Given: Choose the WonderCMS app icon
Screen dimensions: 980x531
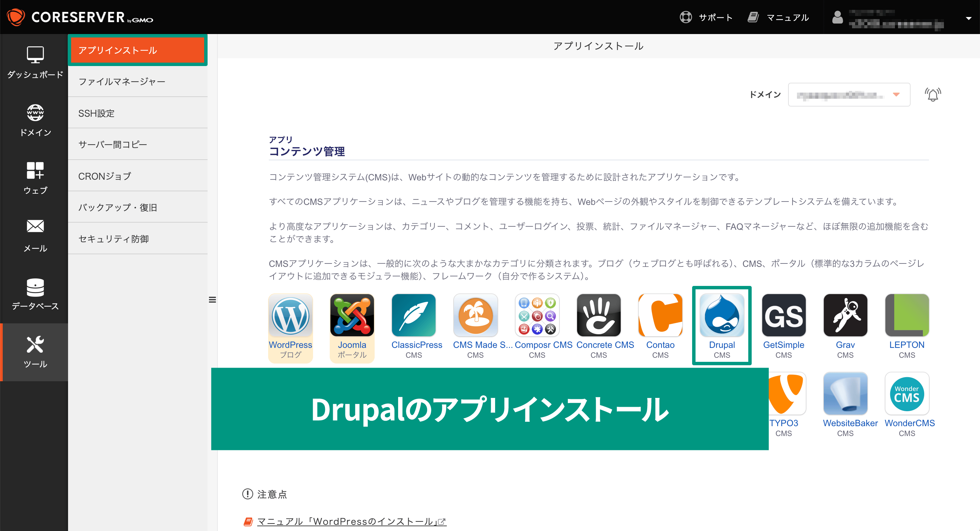Looking at the screenshot, I should (907, 393).
